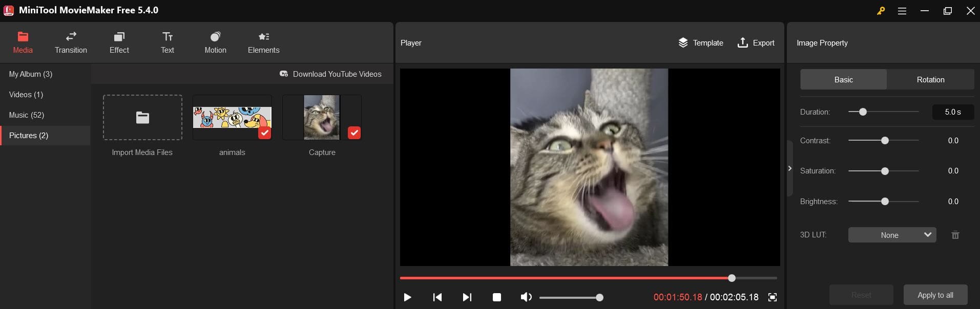Toggle the checkmark on animals thumbnail

click(264, 133)
